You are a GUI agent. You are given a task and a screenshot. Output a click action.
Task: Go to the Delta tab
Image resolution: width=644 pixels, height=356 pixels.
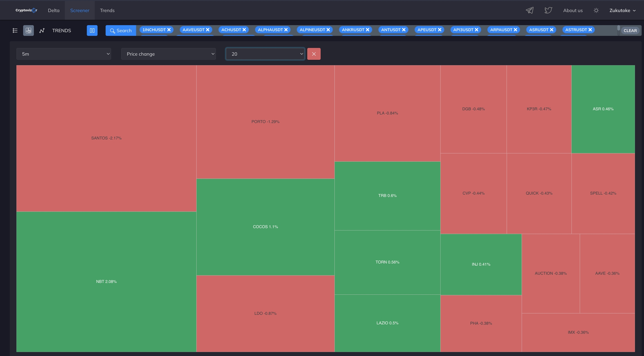click(x=54, y=10)
